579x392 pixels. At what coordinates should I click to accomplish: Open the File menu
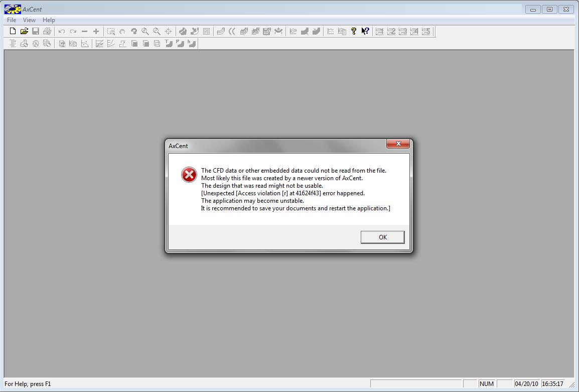[x=12, y=20]
